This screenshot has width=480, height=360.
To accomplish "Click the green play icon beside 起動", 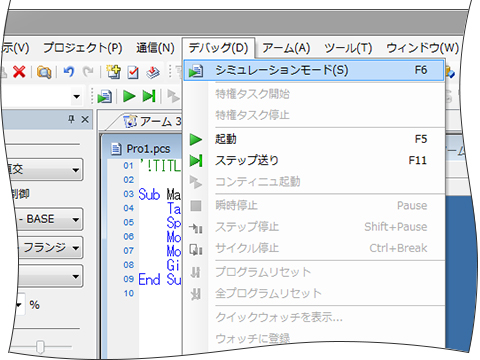I will [196, 139].
